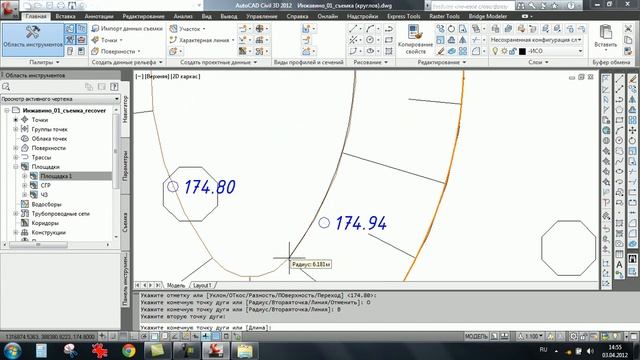This screenshot has height=360, width=640.
Task: Select the ellipse tool in Рисование panel
Action: click(x=370, y=51)
